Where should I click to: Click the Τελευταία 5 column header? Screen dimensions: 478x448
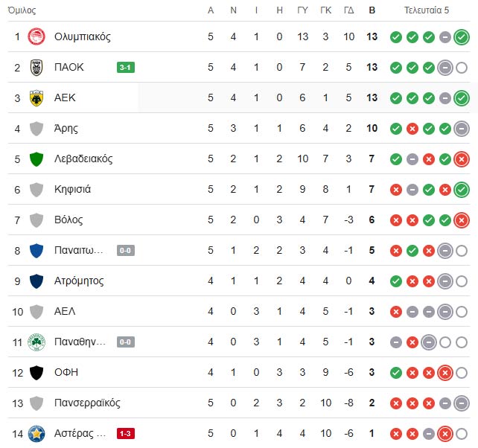coord(427,10)
